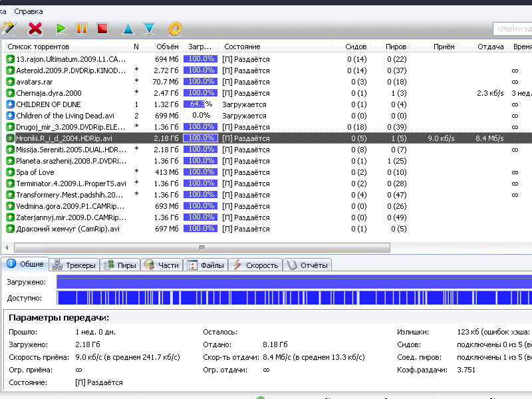Click the horizontal scrollbar thumb of torrent list

pos(202,247)
